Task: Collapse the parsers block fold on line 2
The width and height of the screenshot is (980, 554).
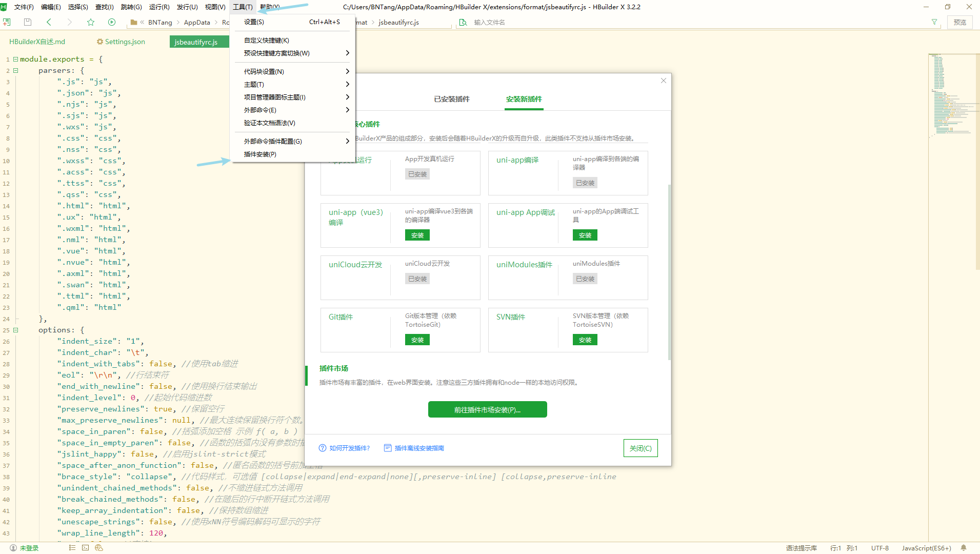Action: pyautogui.click(x=15, y=70)
